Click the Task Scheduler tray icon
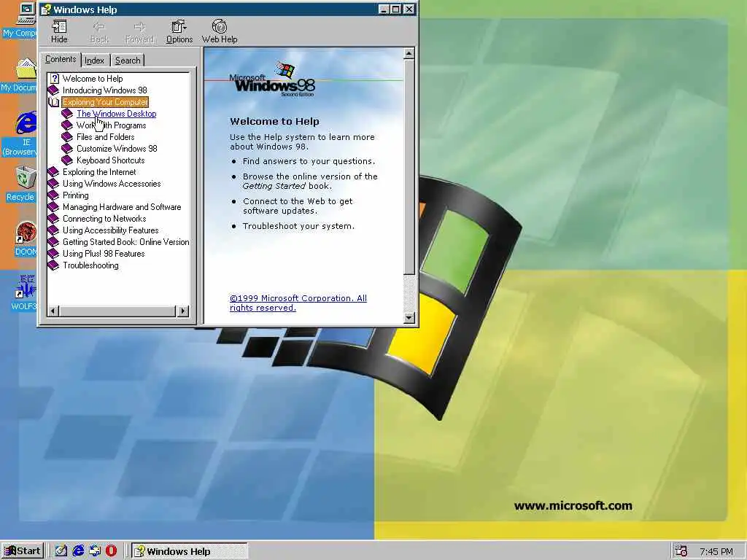Screen dimensions: 747x560 [x=681, y=551]
